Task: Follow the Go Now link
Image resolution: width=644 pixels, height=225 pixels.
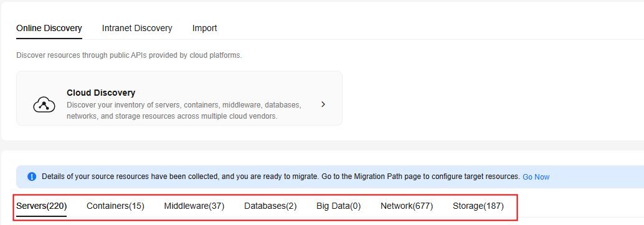Action: click(x=536, y=177)
